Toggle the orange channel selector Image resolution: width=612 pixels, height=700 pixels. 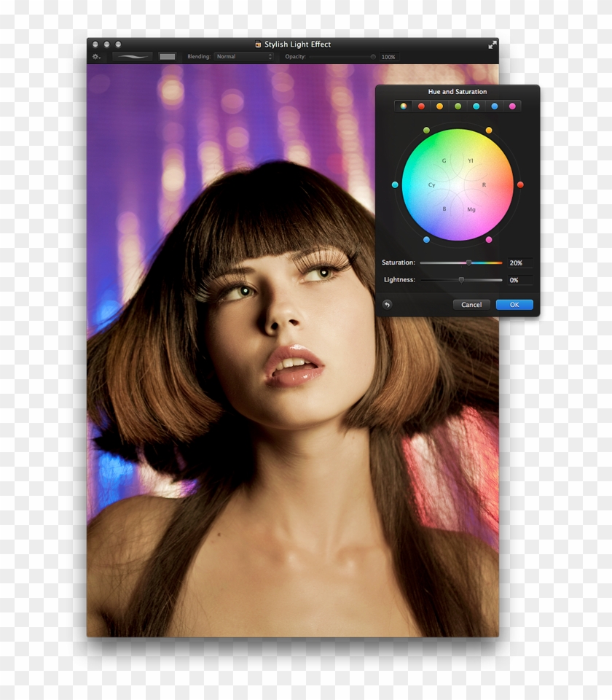point(439,106)
